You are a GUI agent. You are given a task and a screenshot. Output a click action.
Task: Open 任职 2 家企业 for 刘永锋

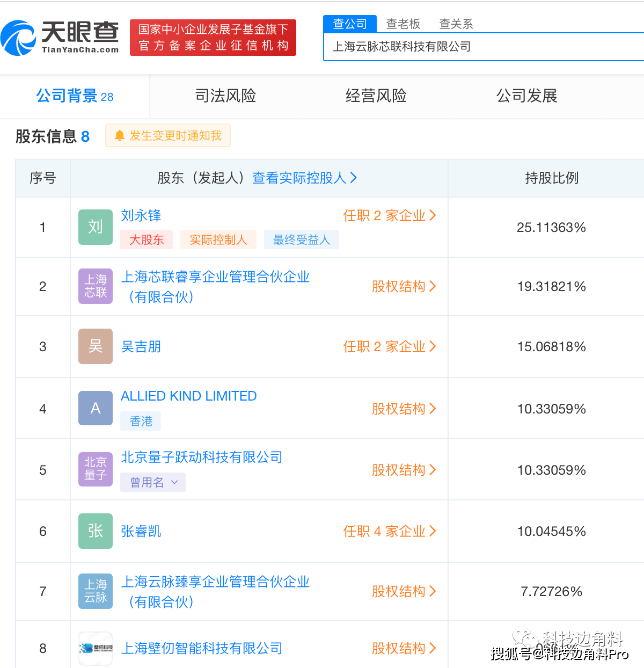[390, 215]
